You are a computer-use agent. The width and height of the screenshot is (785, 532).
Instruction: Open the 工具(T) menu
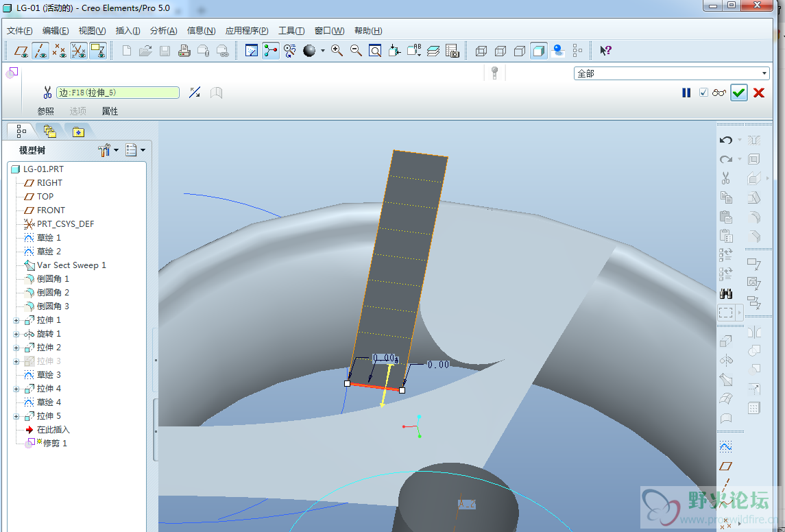point(291,31)
